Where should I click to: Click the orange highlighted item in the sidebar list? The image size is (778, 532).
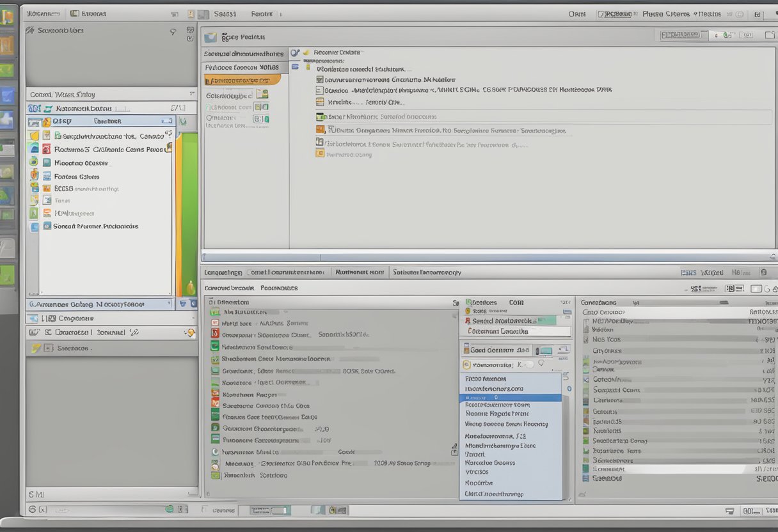[242, 81]
